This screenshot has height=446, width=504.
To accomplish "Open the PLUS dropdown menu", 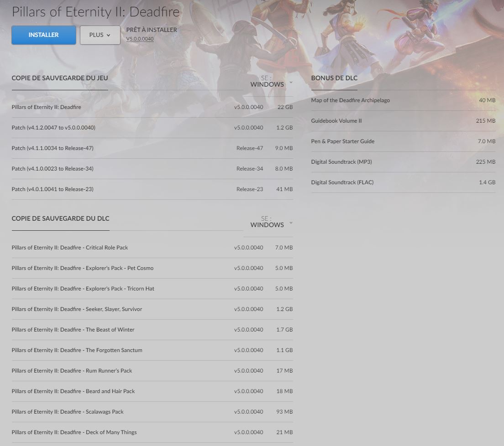I will [x=100, y=35].
